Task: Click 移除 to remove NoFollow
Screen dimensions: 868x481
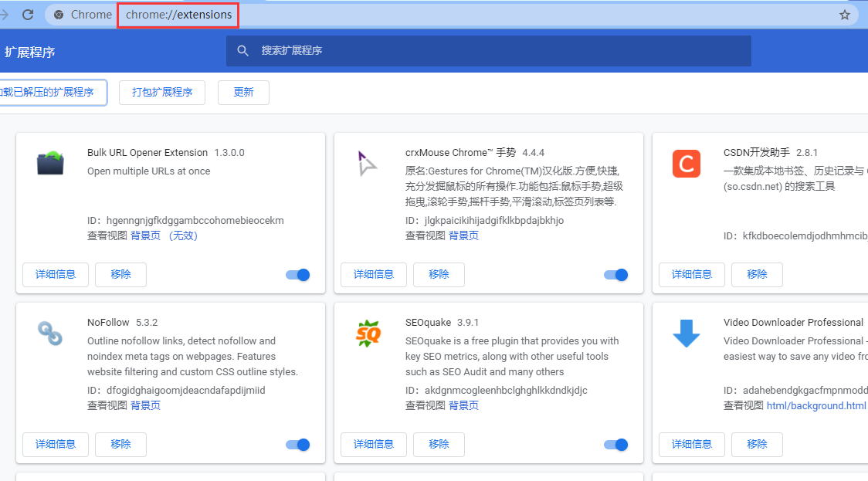Action: pyautogui.click(x=120, y=444)
